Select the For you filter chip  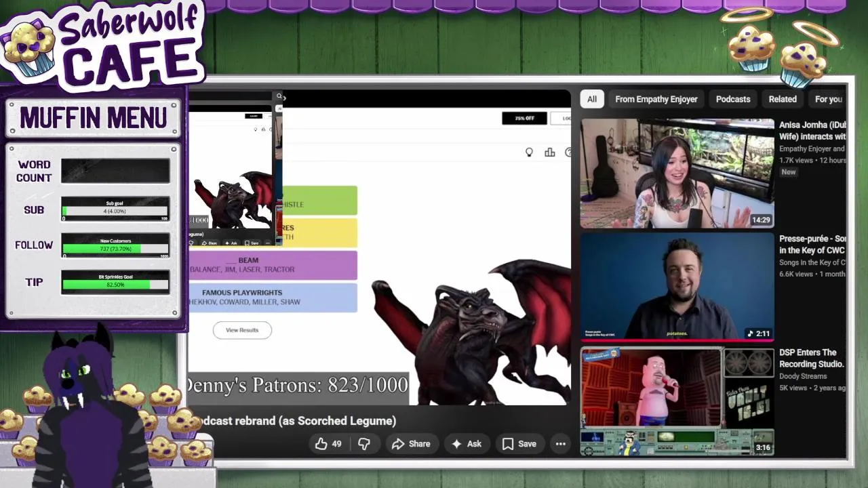(829, 99)
